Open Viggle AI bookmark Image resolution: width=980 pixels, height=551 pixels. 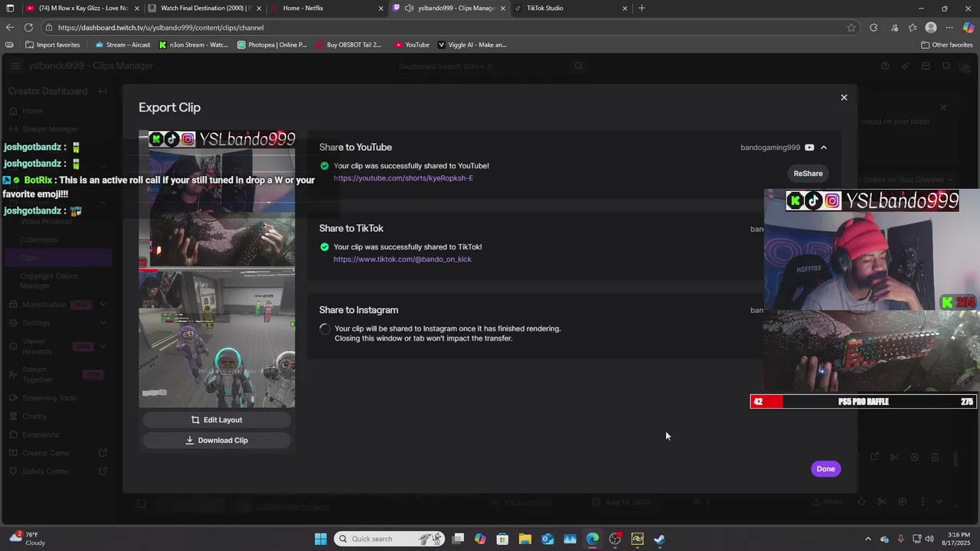[472, 45]
